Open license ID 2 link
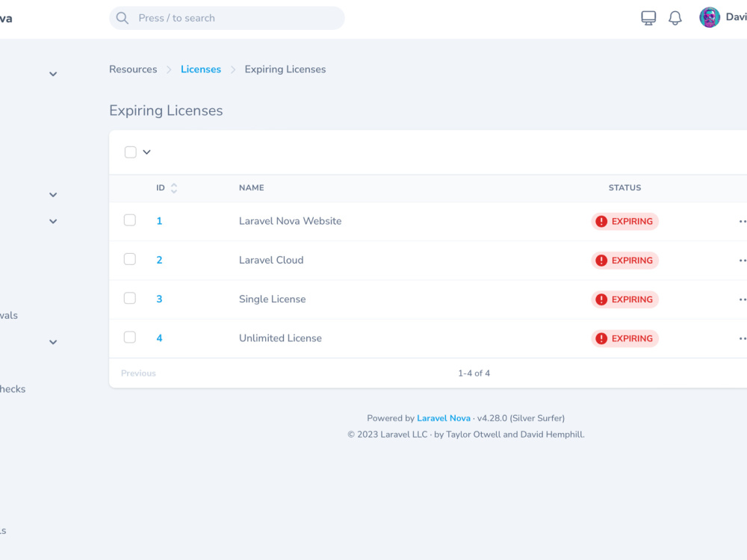Viewport: 747px width, 560px height. point(159,260)
